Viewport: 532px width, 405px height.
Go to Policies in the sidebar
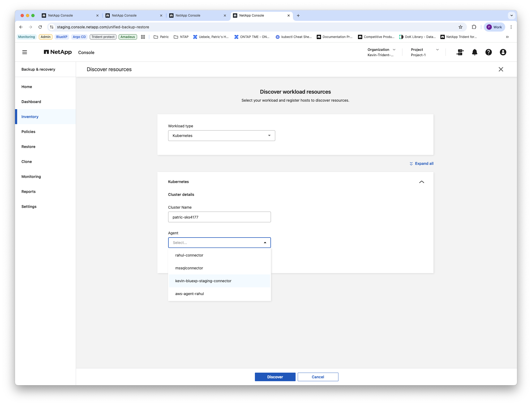[28, 132]
